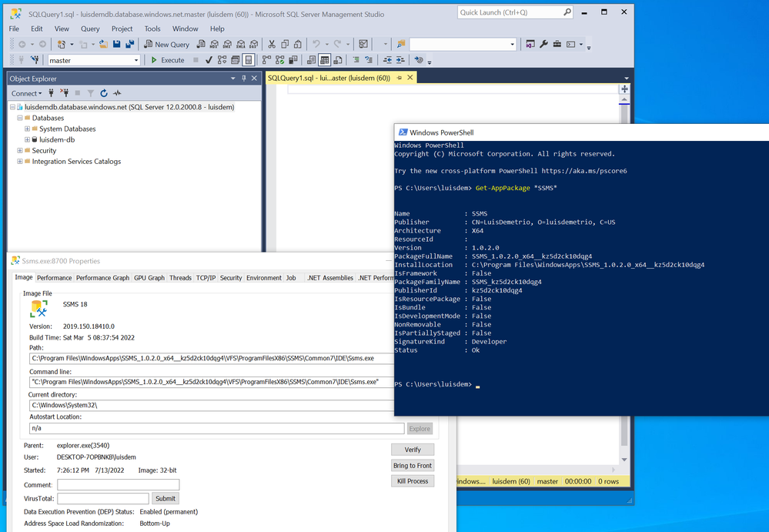Open the File menu
Screen dimensions: 769x532
point(14,29)
